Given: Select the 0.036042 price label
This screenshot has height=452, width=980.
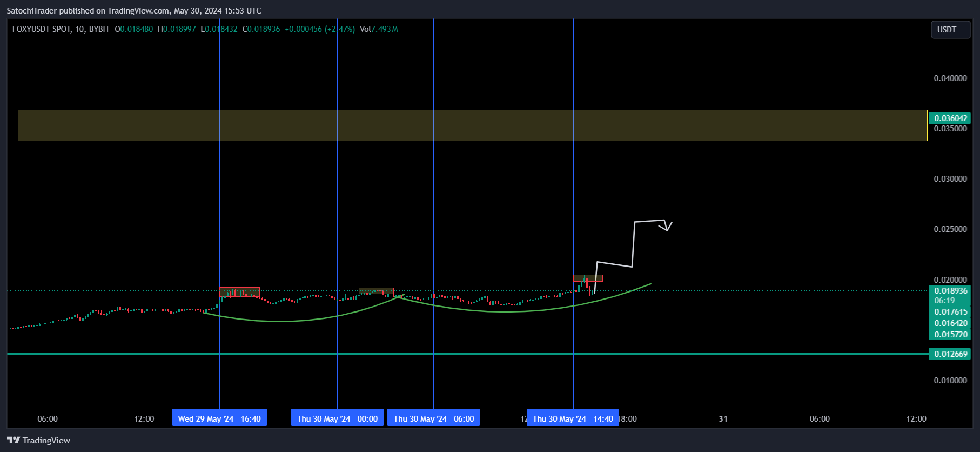Looking at the screenshot, I should click(950, 118).
